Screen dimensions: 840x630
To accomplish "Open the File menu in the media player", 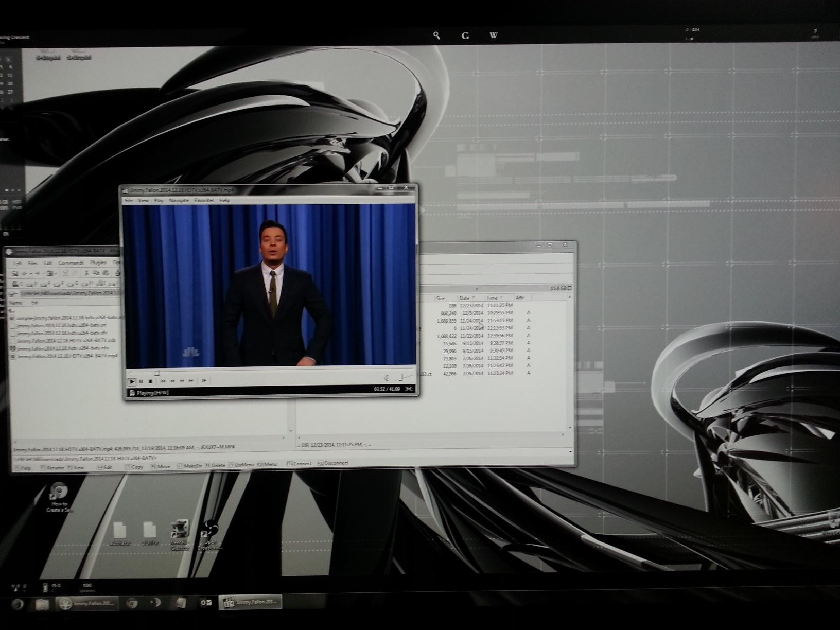I will [x=129, y=200].
